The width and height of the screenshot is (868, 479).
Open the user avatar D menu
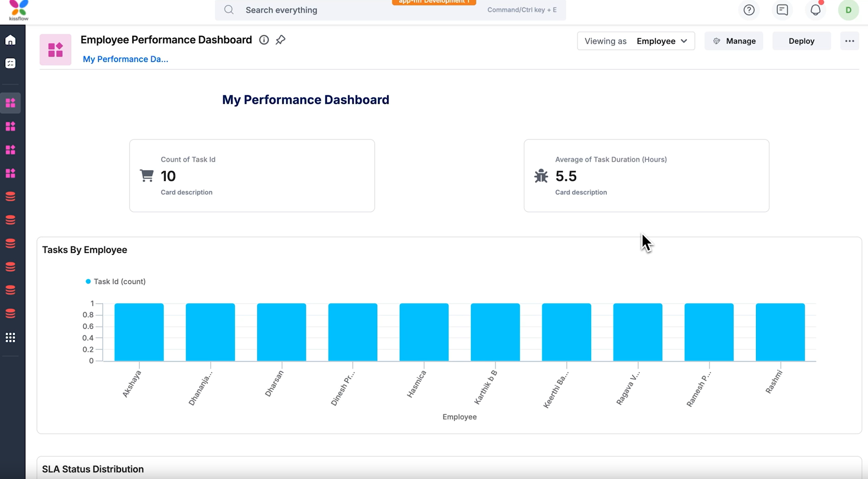[x=848, y=10]
